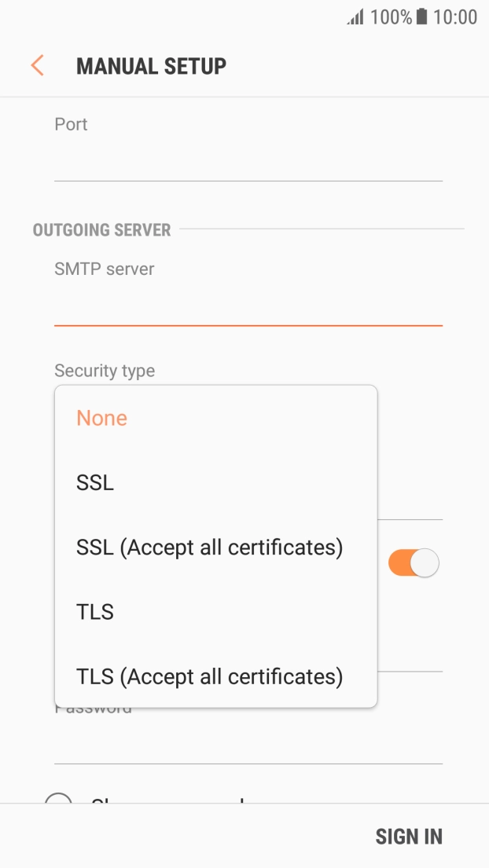Screen dimensions: 489x868
Task: Choose the plain SSL option
Action: pyautogui.click(x=95, y=482)
